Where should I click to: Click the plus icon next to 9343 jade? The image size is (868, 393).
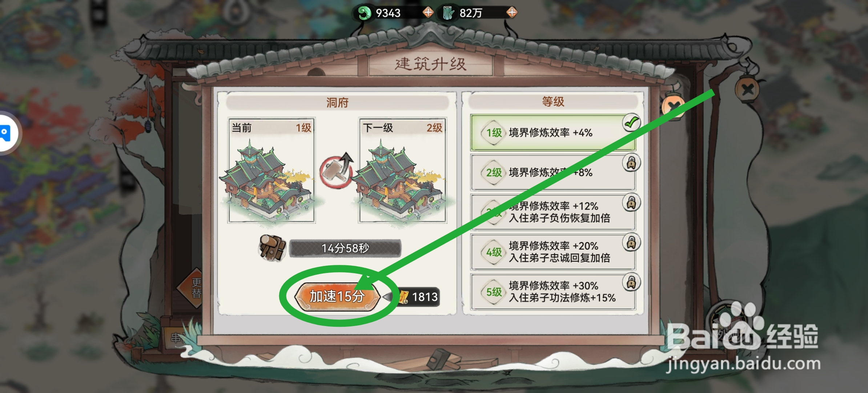tap(428, 13)
